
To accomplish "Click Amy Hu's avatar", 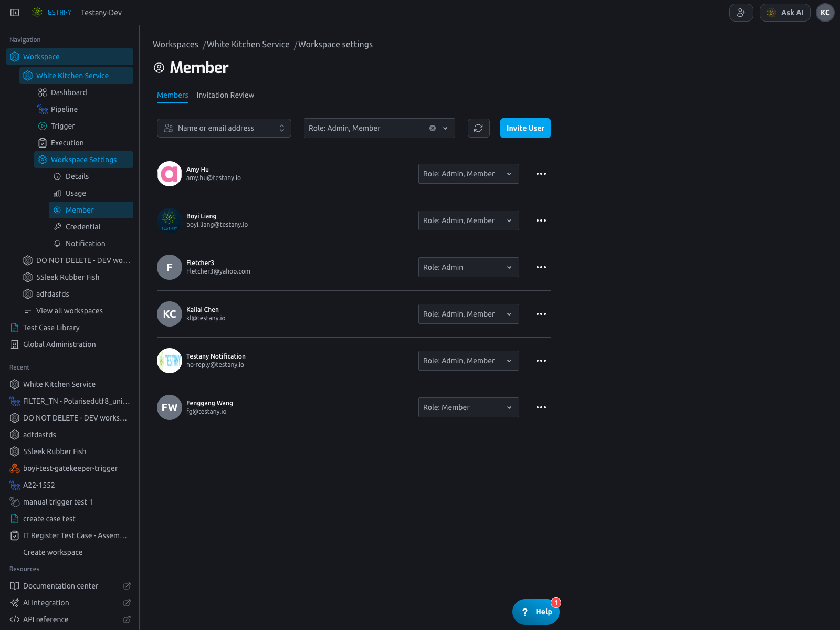I will pos(170,174).
